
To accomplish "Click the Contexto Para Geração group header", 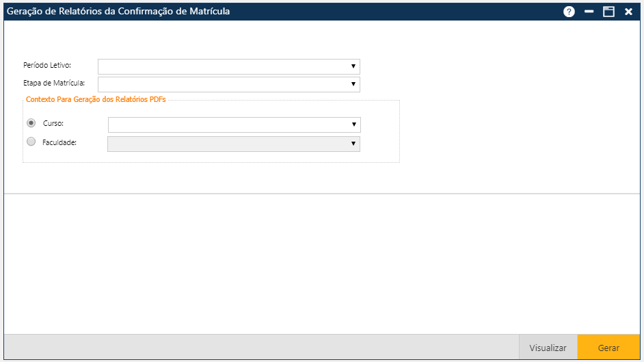I will pos(96,99).
